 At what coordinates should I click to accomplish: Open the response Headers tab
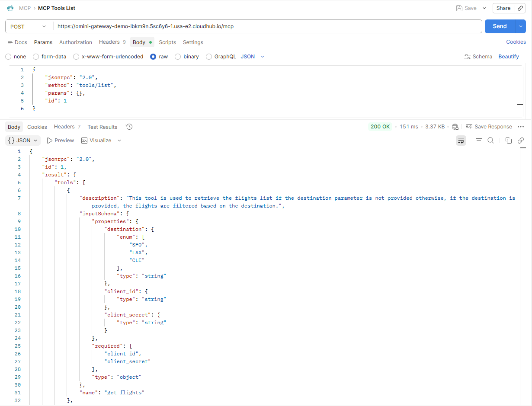click(67, 127)
